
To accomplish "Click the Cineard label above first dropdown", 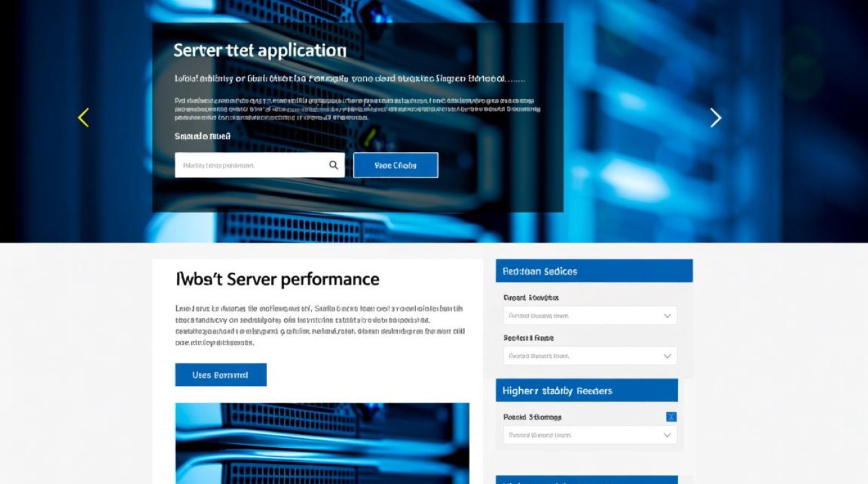I will pos(530,298).
